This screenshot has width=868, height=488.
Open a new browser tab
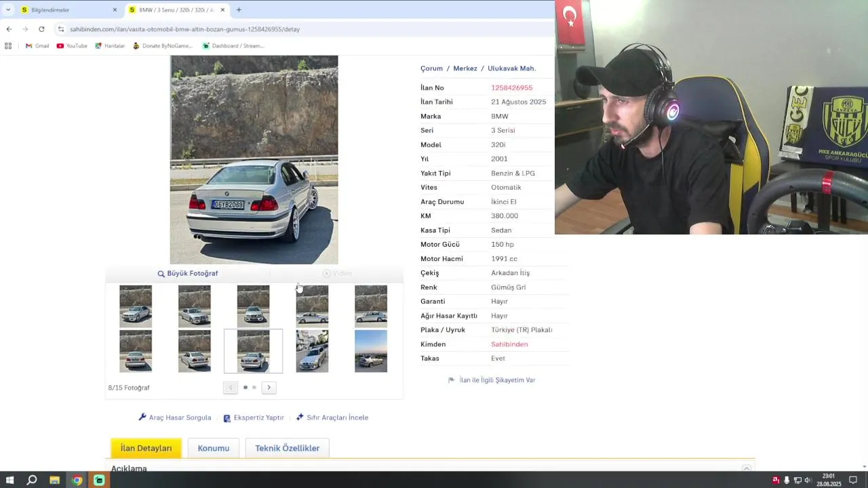click(239, 10)
